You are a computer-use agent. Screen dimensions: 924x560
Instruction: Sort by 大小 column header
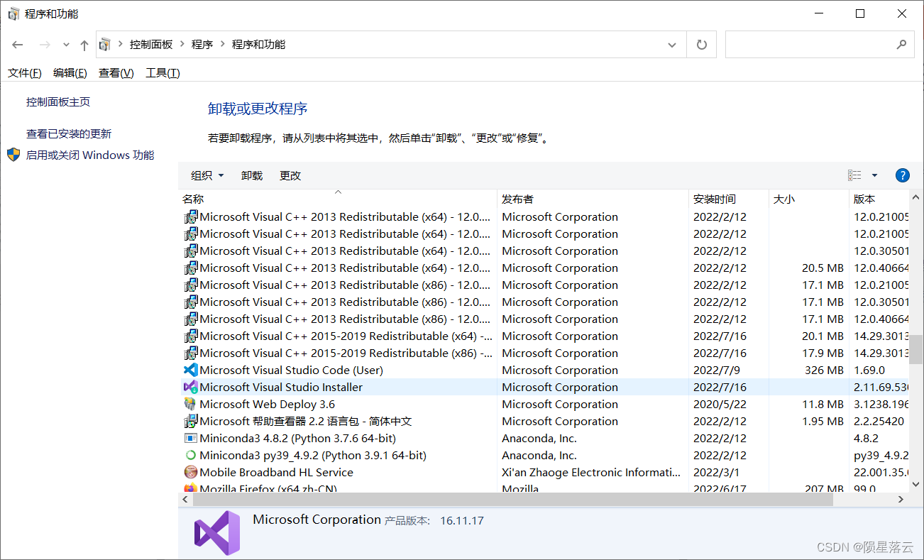point(809,199)
